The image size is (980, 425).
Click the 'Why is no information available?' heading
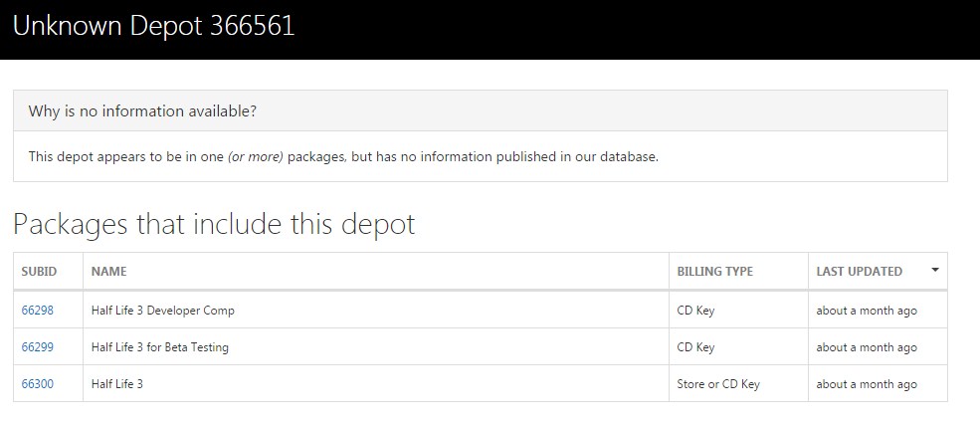click(x=142, y=111)
